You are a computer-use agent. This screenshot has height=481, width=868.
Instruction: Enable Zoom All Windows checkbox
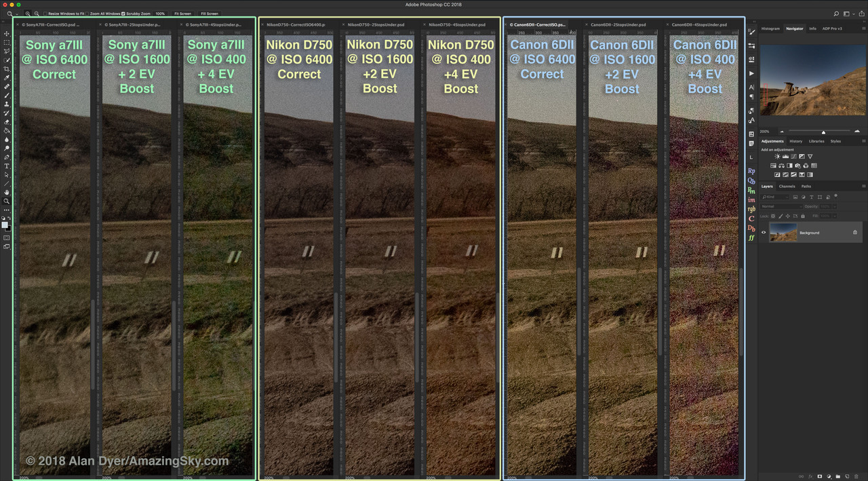point(87,14)
